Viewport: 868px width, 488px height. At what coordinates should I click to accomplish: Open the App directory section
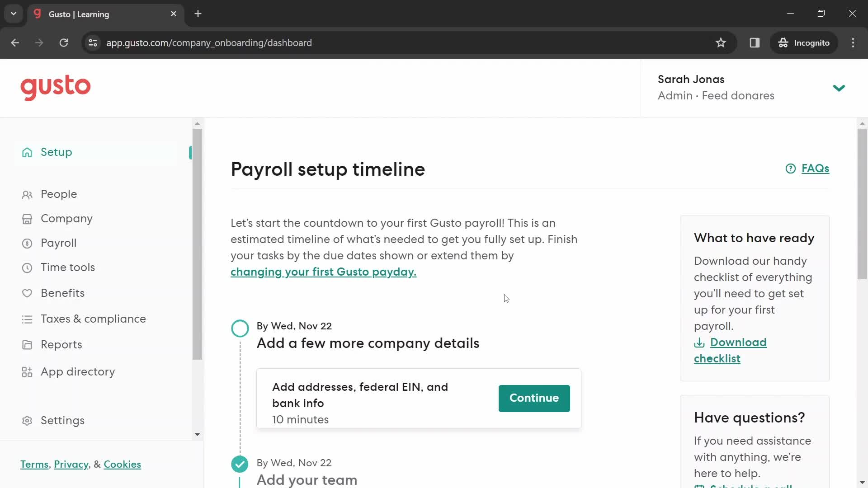[x=77, y=371]
